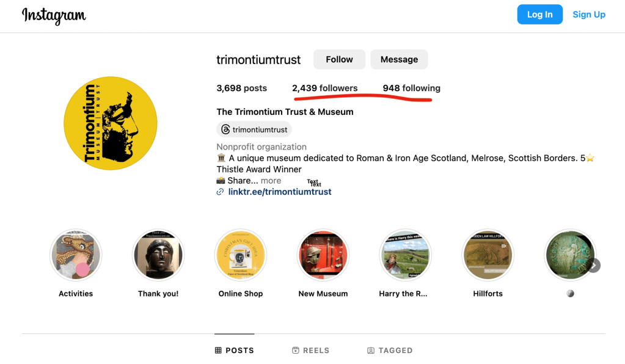The height and width of the screenshot is (364, 625).
Task: Message the trimontiumtrust account
Action: [399, 59]
